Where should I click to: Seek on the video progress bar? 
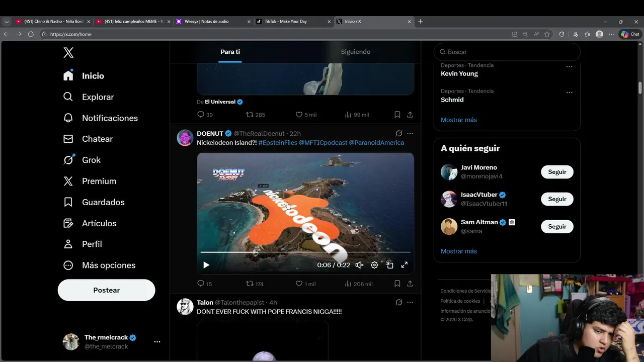[x=305, y=252]
